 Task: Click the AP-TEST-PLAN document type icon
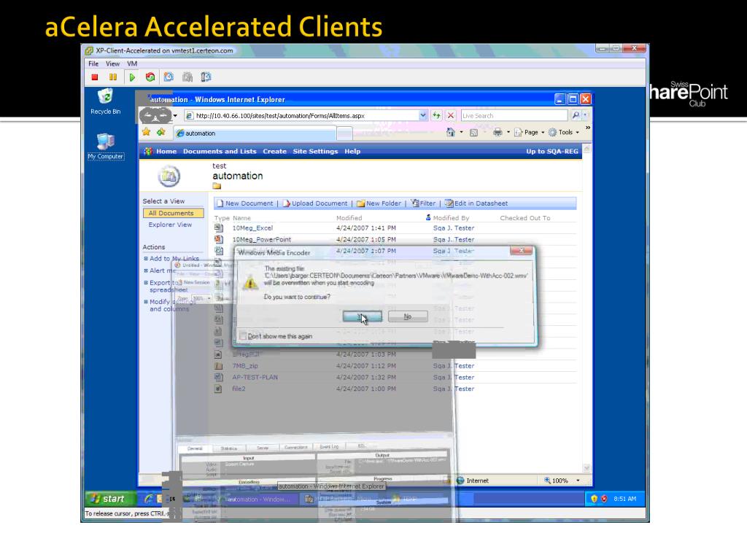point(218,377)
